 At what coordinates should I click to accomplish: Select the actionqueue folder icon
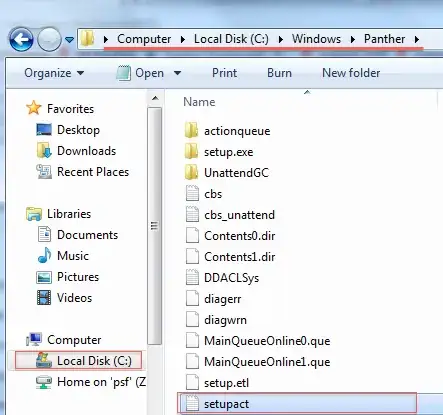click(191, 130)
